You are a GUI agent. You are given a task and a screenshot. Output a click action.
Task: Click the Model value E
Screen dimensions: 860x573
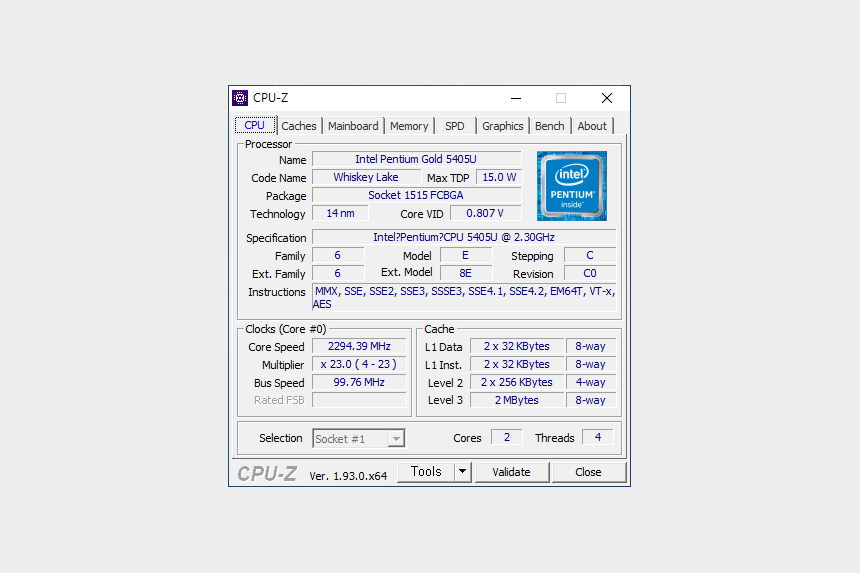466,256
